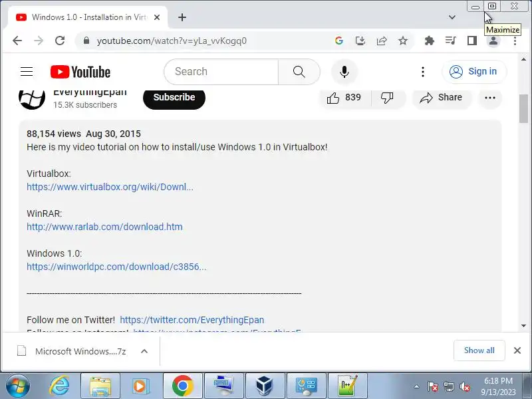Click the magnifier search button
Screen dimensions: 532x399
pyautogui.click(x=299, y=72)
